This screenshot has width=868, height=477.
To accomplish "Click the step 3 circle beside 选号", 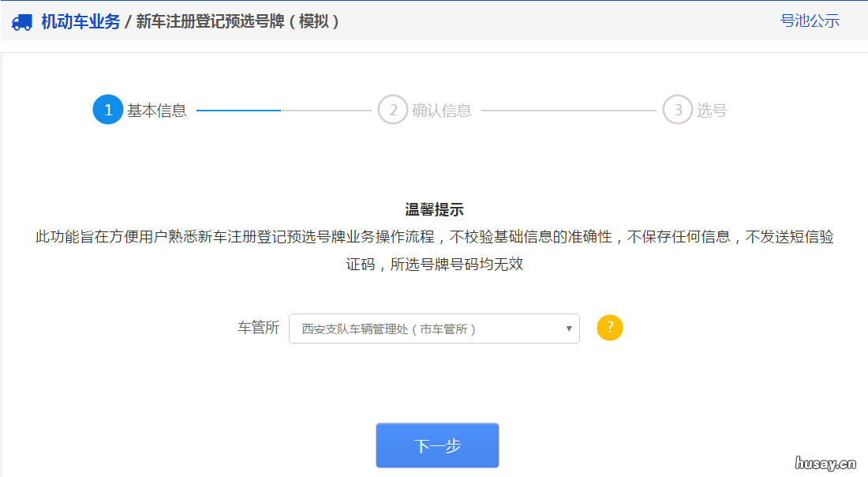I will (678, 110).
